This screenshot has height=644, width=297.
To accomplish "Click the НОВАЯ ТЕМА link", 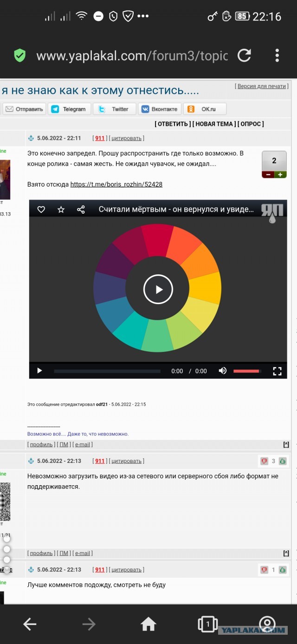I will pyautogui.click(x=214, y=124).
